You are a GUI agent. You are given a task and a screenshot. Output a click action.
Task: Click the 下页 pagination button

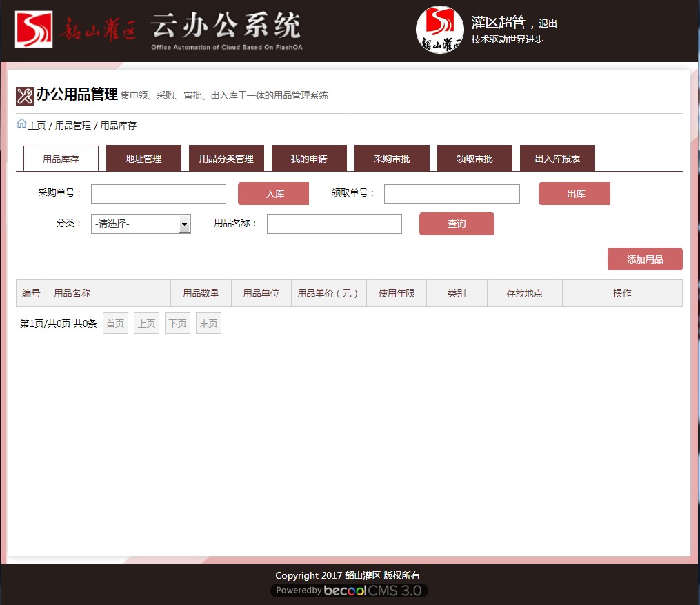[x=177, y=323]
